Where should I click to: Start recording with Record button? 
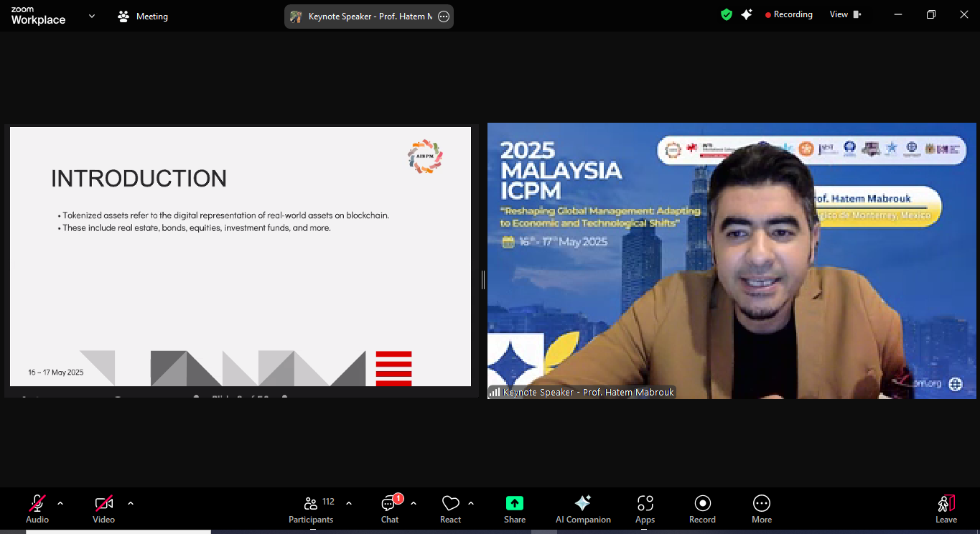click(702, 509)
